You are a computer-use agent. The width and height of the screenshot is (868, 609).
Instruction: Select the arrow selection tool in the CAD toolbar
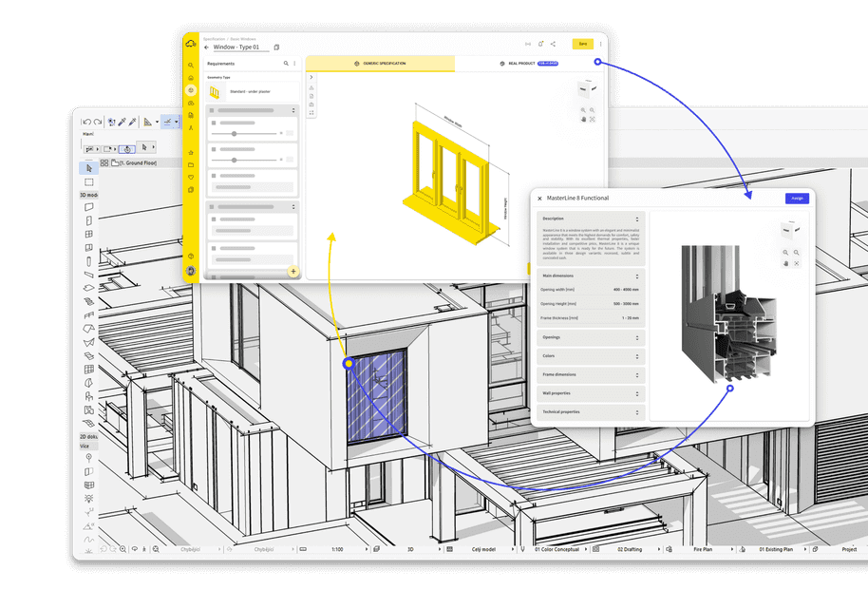(x=88, y=168)
